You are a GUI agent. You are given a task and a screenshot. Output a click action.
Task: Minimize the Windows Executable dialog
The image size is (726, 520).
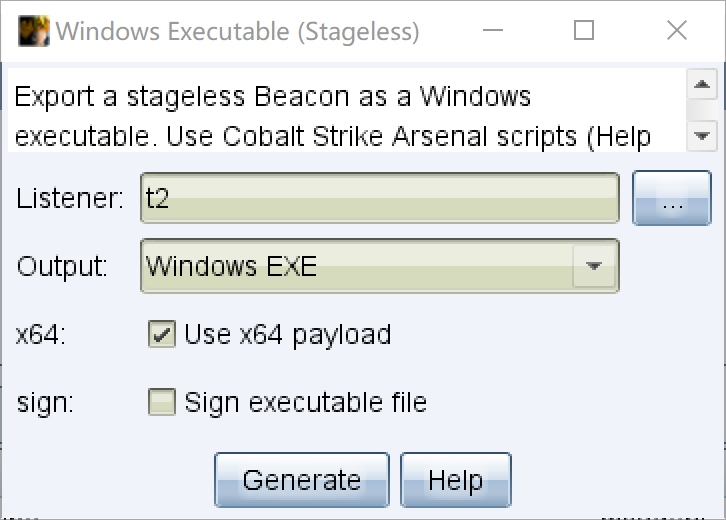click(x=493, y=31)
